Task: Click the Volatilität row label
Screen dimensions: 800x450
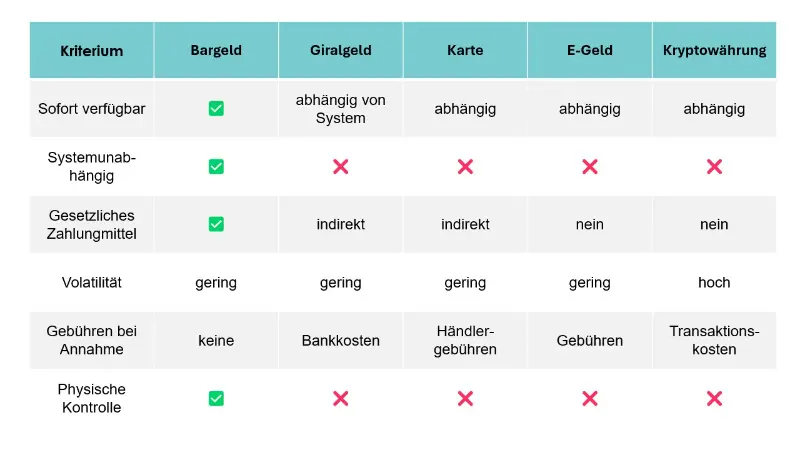Action: point(92,283)
